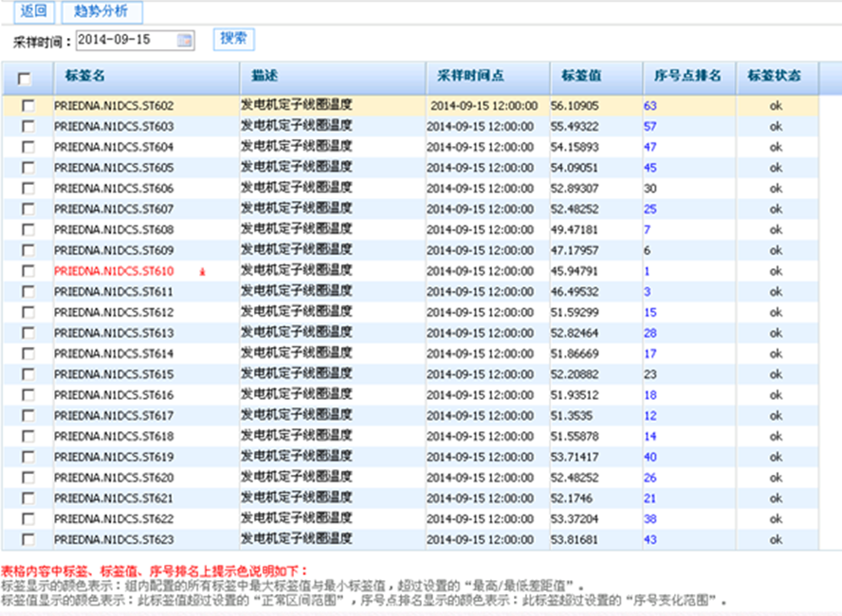Screen dimensions: 842x616
Task: Open rank link 18 for ST616
Action: pyautogui.click(x=650, y=395)
